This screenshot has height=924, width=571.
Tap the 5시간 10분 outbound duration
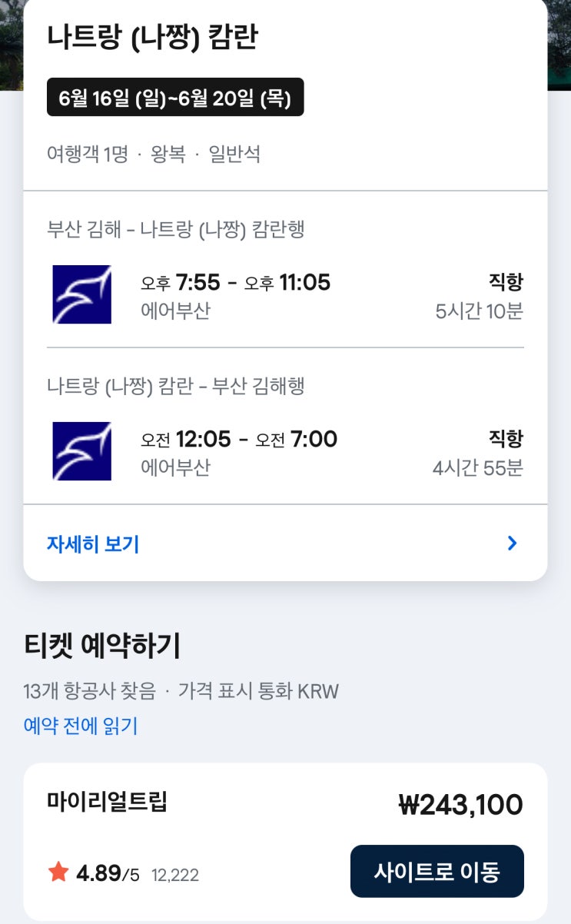[x=479, y=312]
